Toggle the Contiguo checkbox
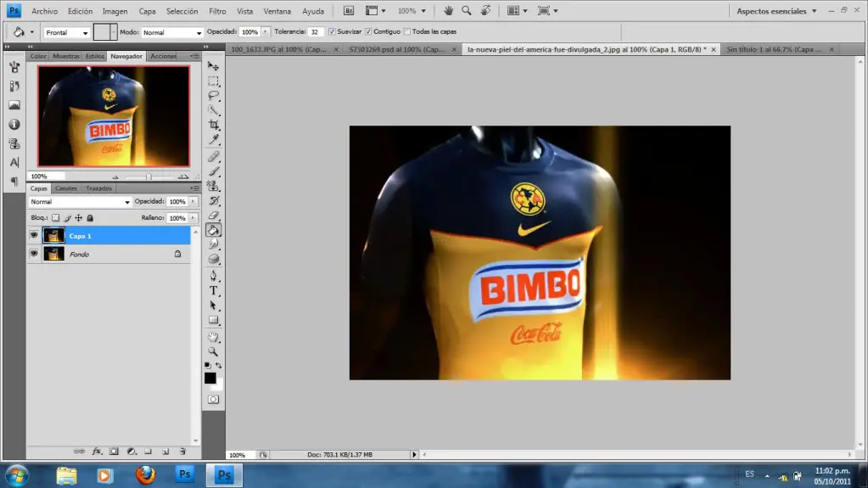The width and height of the screenshot is (868, 488). click(368, 31)
